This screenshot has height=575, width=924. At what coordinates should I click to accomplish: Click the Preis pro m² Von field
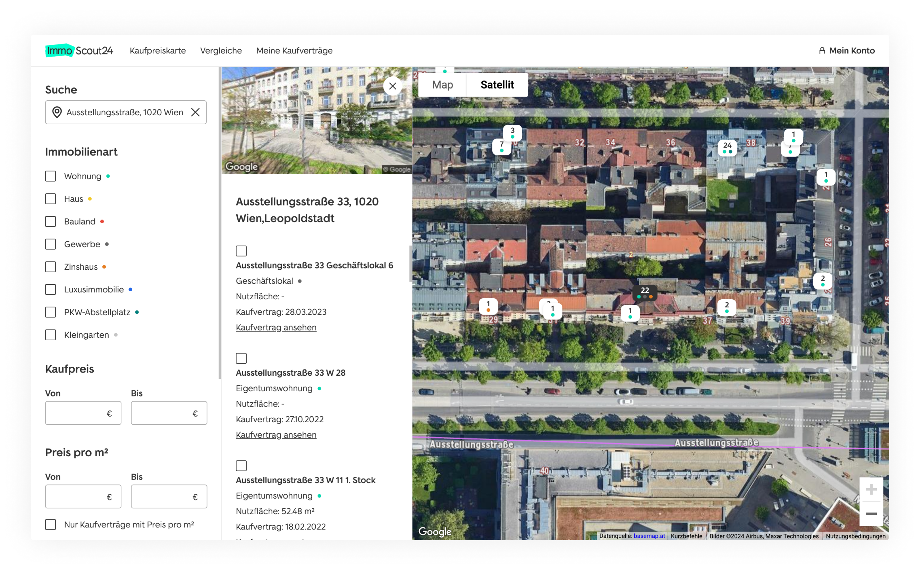tap(83, 497)
